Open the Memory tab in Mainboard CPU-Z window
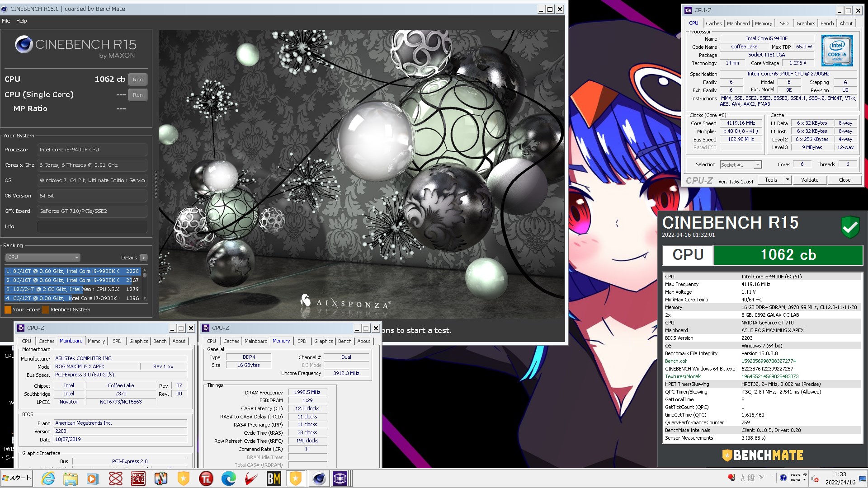 96,341
